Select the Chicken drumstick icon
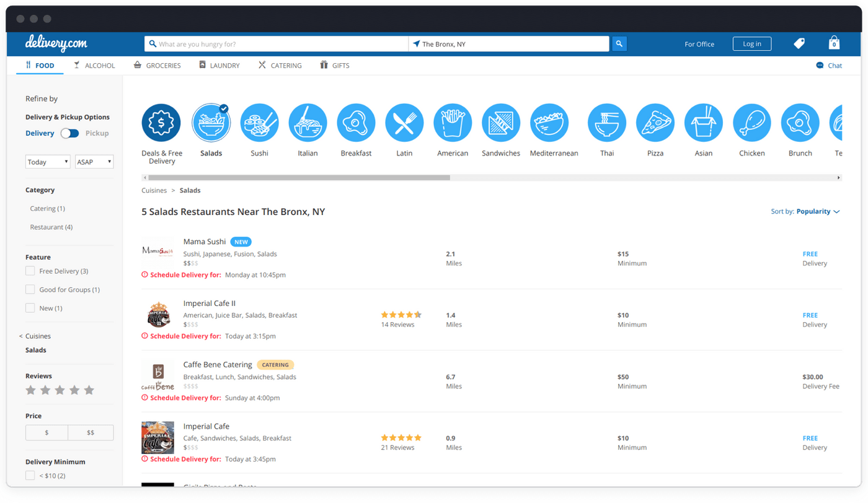Image resolution: width=868 pixels, height=503 pixels. point(752,123)
